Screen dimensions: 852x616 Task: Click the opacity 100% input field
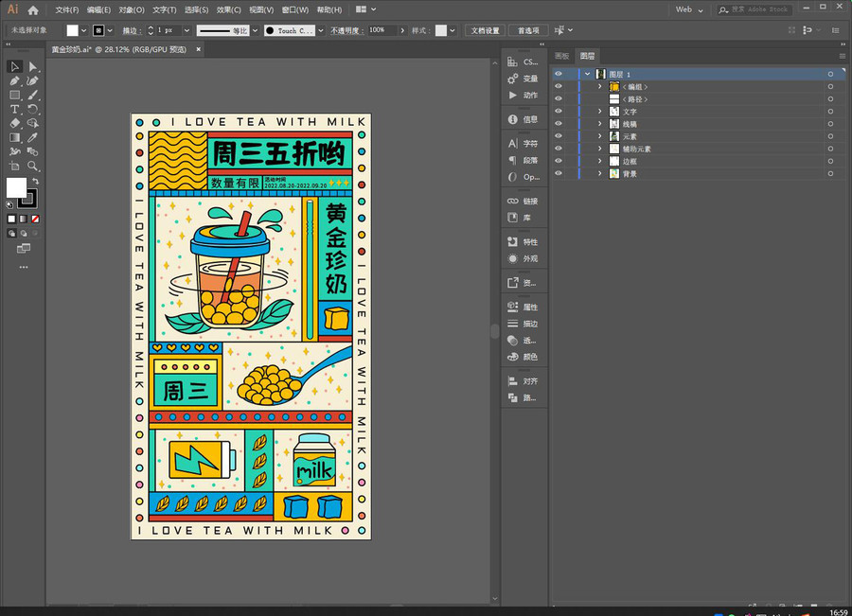[x=382, y=30]
